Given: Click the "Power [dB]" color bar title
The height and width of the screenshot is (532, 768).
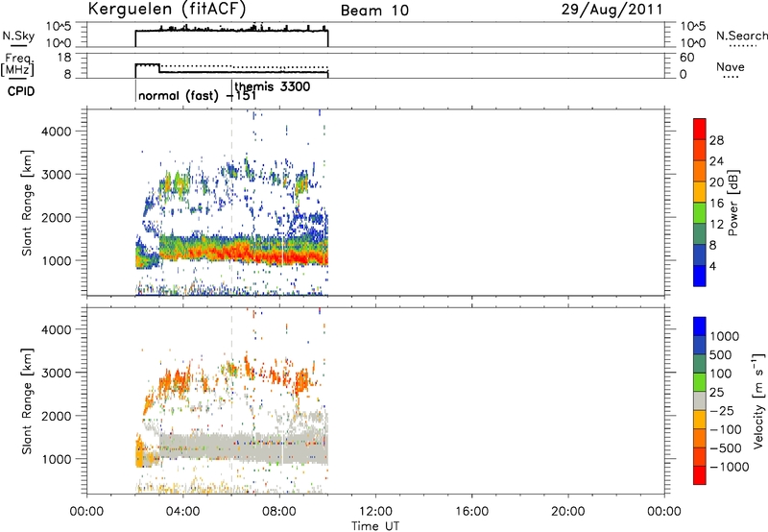Looking at the screenshot, I should click(733, 203).
